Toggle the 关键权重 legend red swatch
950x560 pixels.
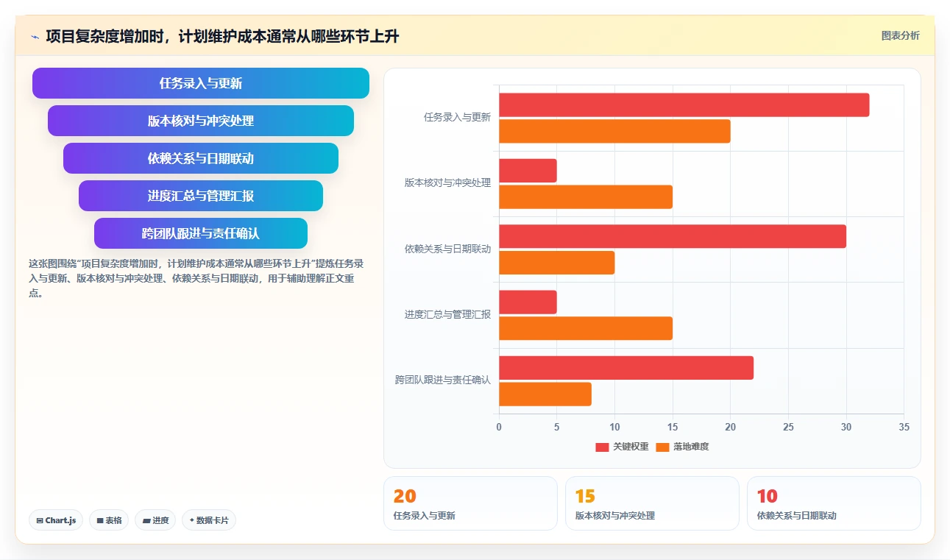[x=602, y=447]
